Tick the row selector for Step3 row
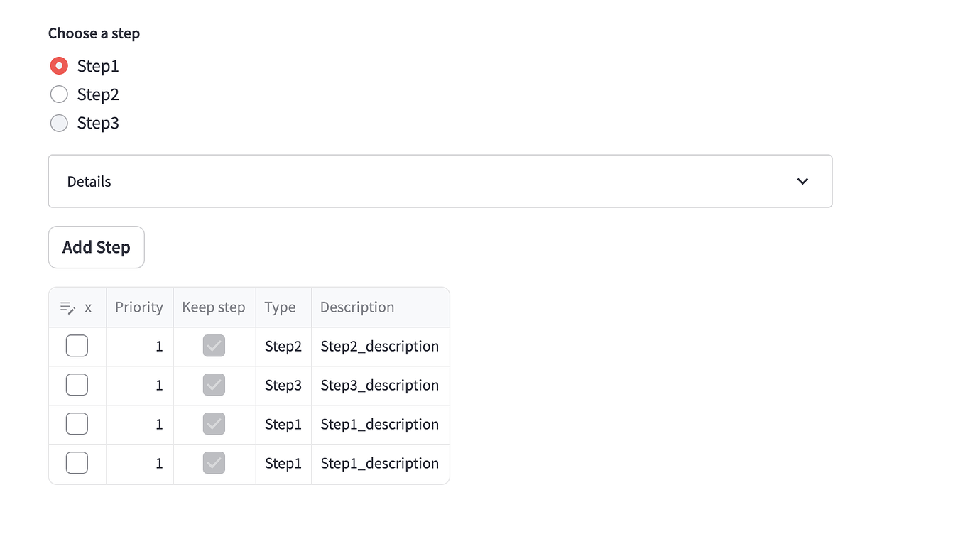This screenshot has height=534, width=980. tap(77, 386)
